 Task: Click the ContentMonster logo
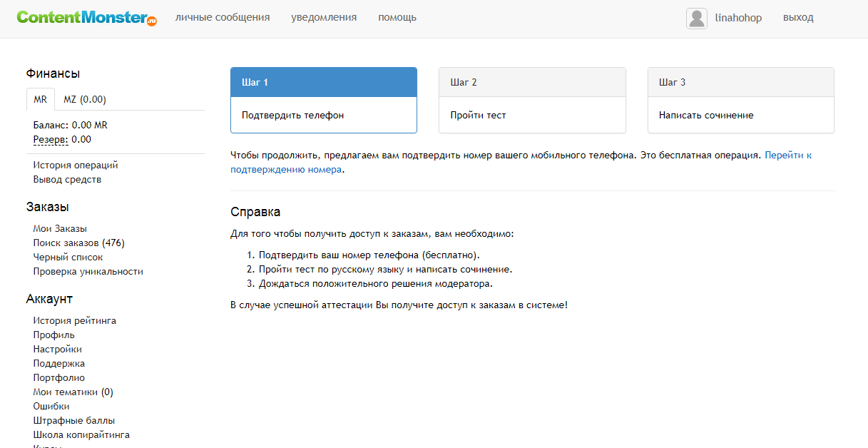[86, 18]
